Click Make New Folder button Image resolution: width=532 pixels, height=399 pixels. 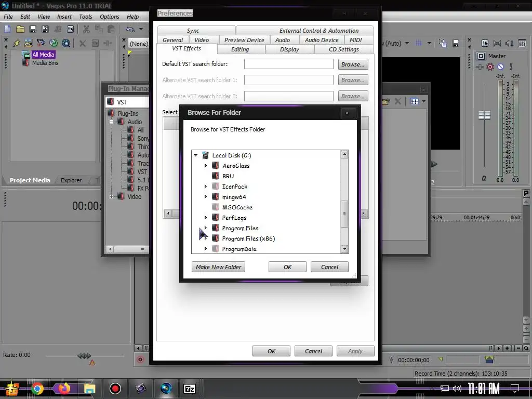point(218,267)
